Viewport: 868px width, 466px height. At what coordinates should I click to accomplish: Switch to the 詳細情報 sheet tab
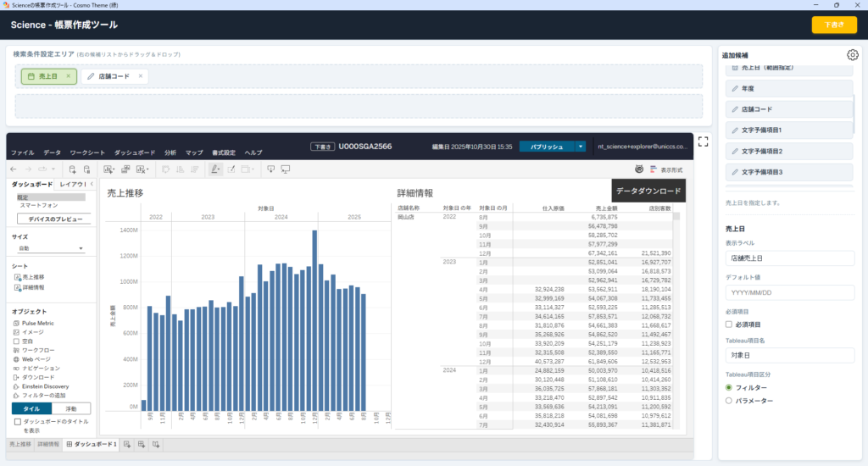point(48,445)
